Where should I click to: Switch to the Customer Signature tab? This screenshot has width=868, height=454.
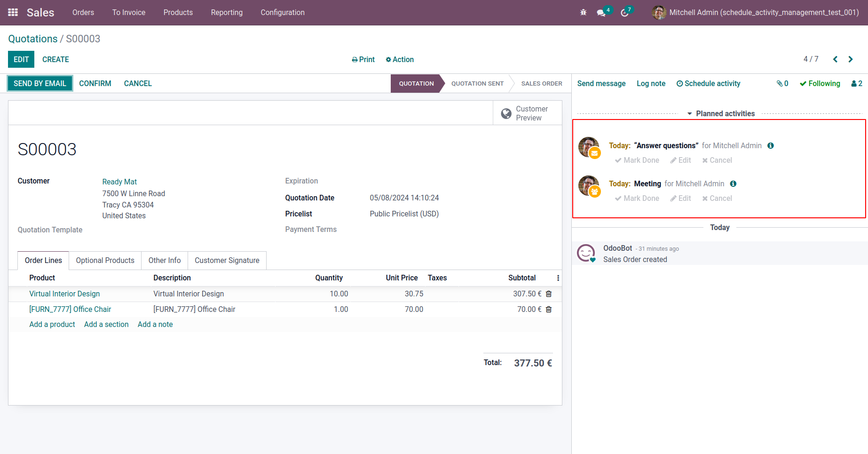click(x=227, y=260)
